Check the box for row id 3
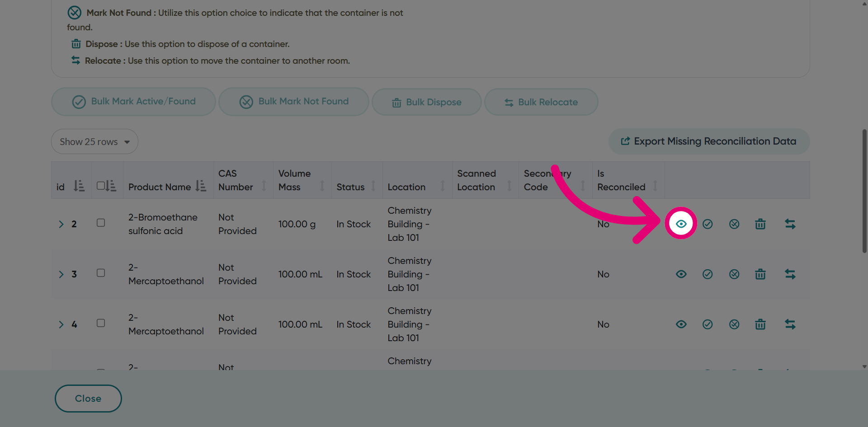This screenshot has height=427, width=868. point(101,273)
